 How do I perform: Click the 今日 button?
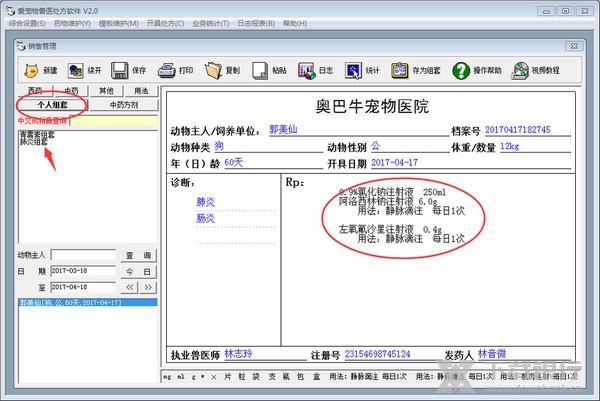(139, 272)
